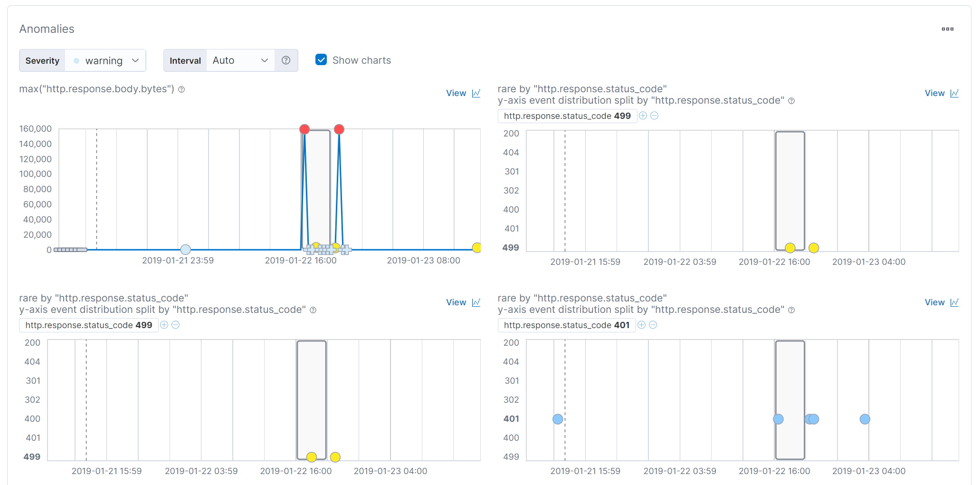
Task: Click the minus icon beside the bottom-left 499 badge
Action: click(176, 325)
